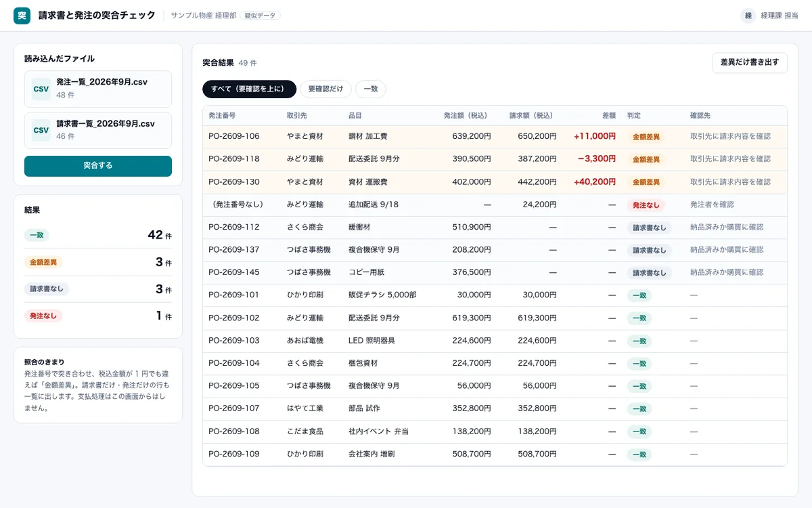
Task: Open row PO-2609-130 やまと資材
Action: 495,182
